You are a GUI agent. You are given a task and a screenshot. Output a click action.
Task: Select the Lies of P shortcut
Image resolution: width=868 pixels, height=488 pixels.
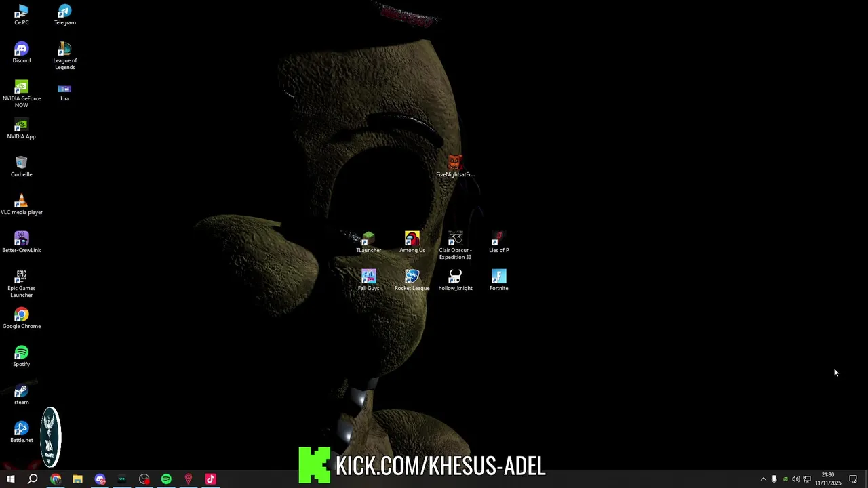click(x=498, y=243)
